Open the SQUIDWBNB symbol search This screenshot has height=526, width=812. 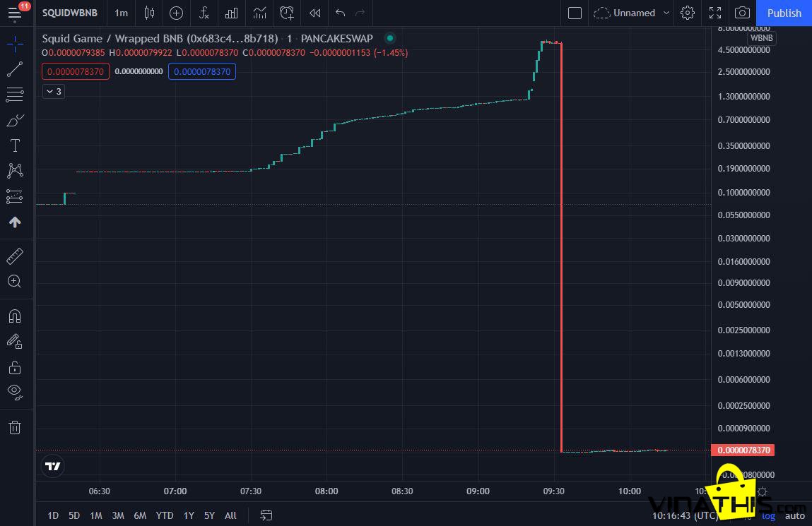pyautogui.click(x=70, y=13)
